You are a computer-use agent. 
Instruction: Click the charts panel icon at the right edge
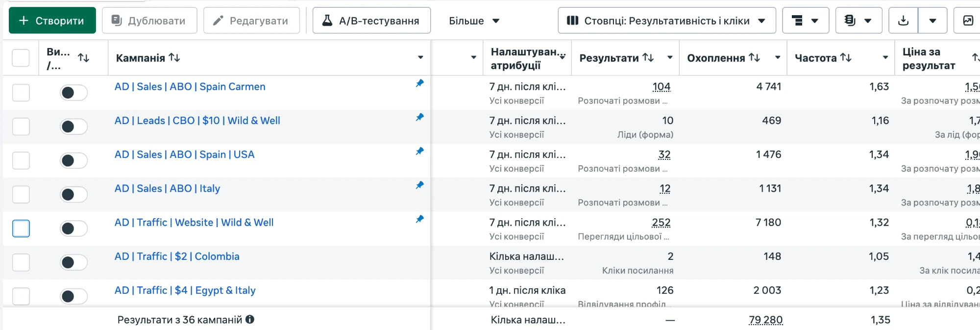click(968, 21)
